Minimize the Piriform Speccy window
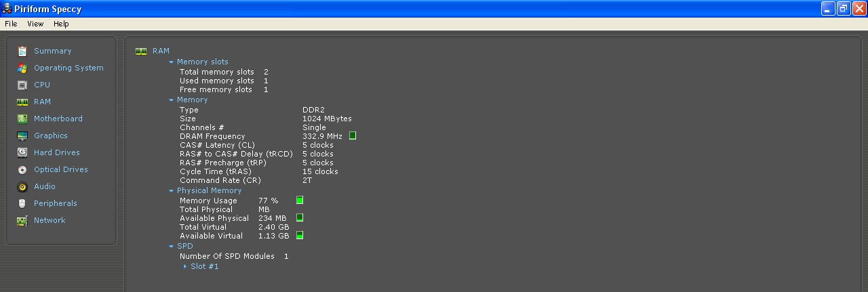The image size is (868, 292). (x=828, y=8)
